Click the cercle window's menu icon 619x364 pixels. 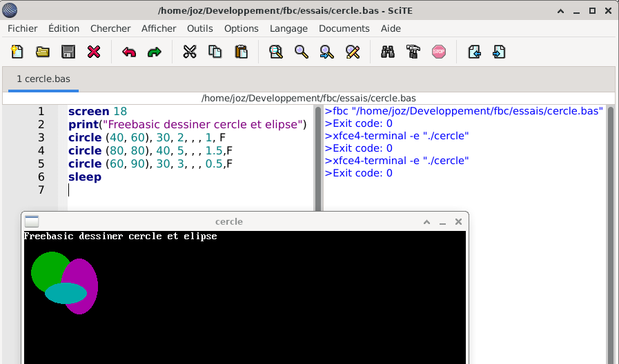click(32, 221)
